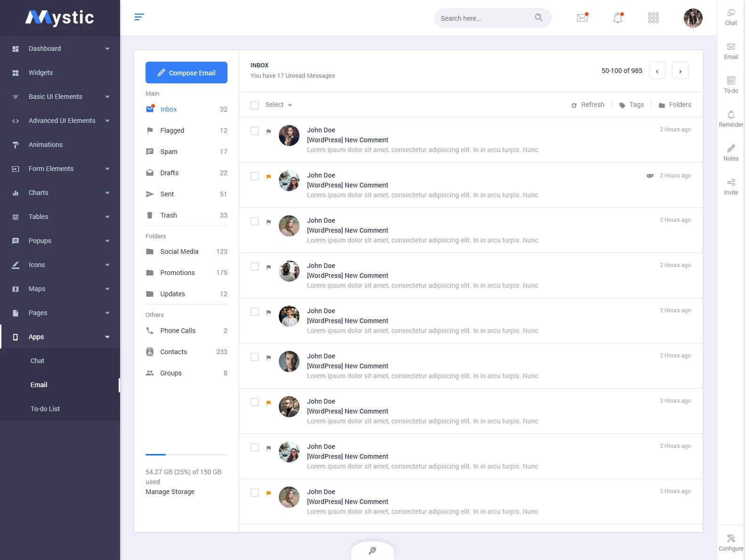Open the Sent mail folder
Screen dimensions: 745x560
point(186,194)
